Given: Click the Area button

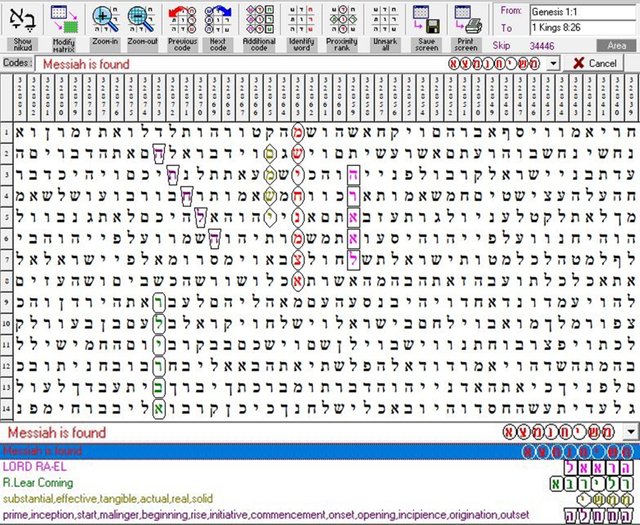Looking at the screenshot, I should (x=617, y=46).
